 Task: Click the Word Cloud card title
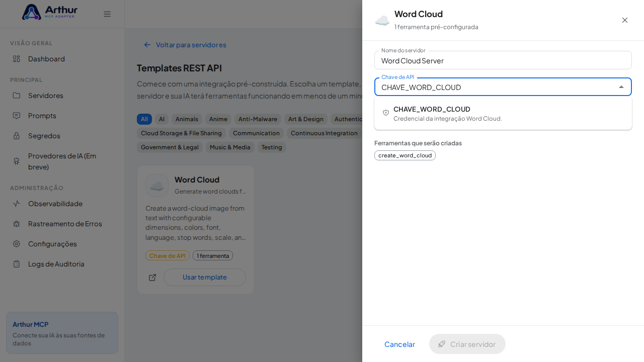click(x=197, y=179)
